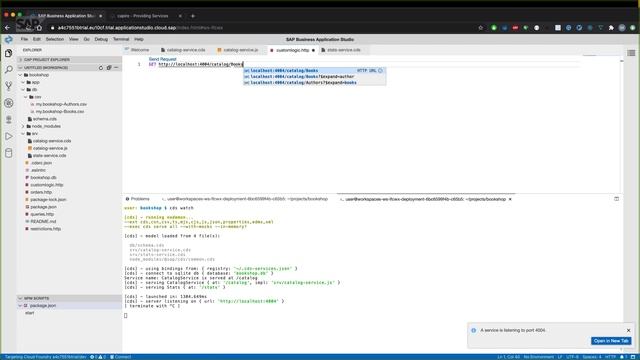
Task: Refresh the workspace explorer
Action: (x=101, y=68)
